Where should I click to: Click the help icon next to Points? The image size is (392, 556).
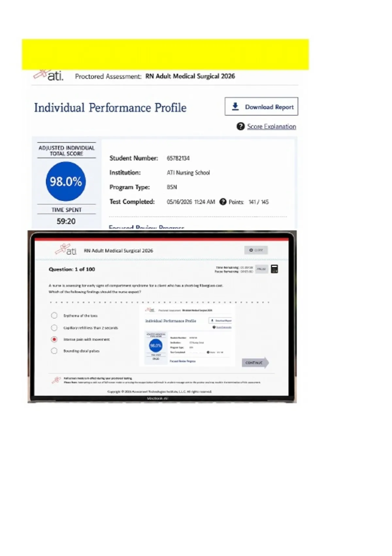pyautogui.click(x=223, y=202)
